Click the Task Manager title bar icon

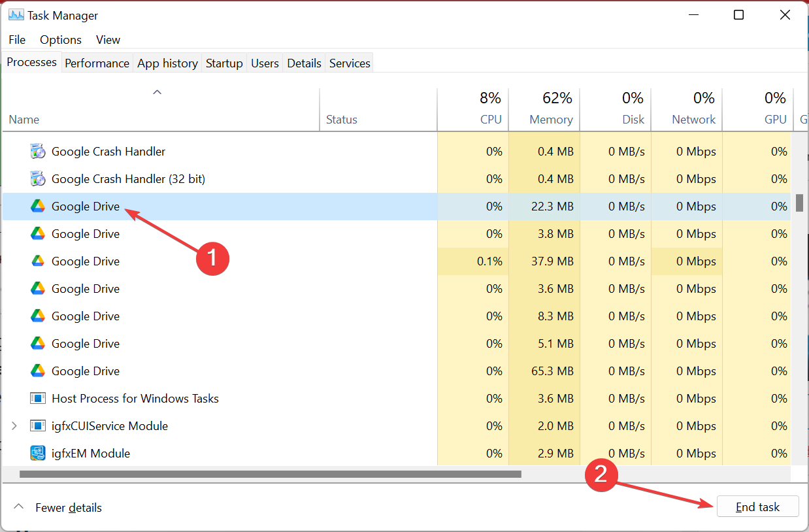pos(16,14)
